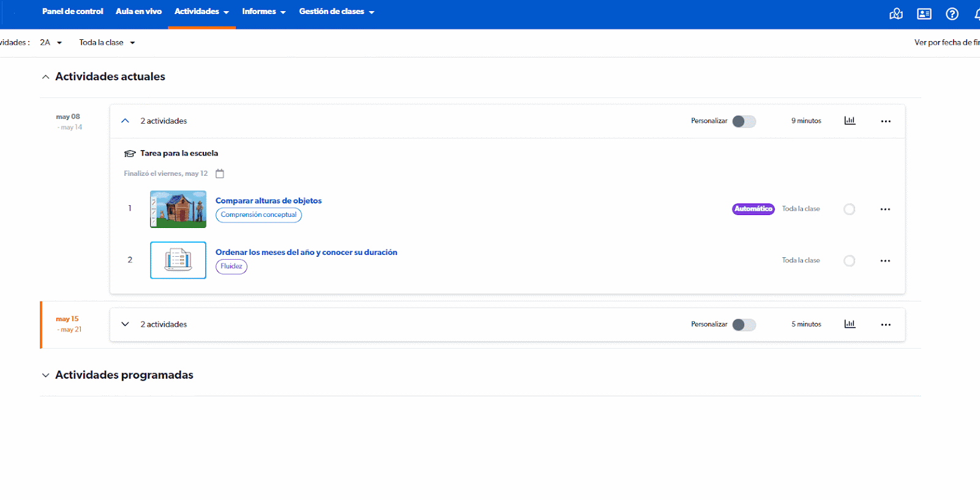Screen dimensions: 980x500
Task: Open Comparar alturas de objetos link
Action: coord(268,201)
